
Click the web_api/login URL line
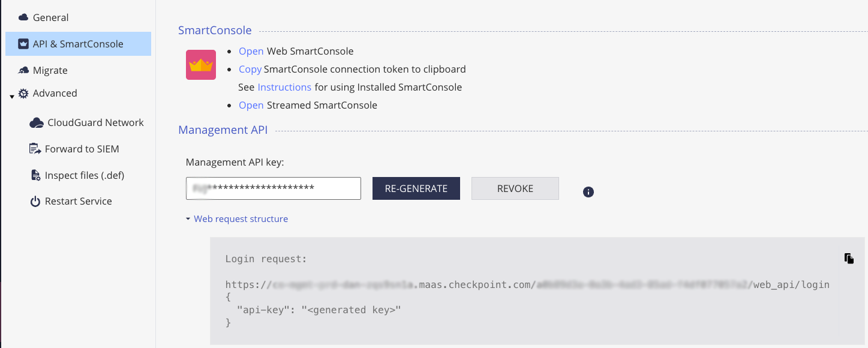tap(527, 284)
